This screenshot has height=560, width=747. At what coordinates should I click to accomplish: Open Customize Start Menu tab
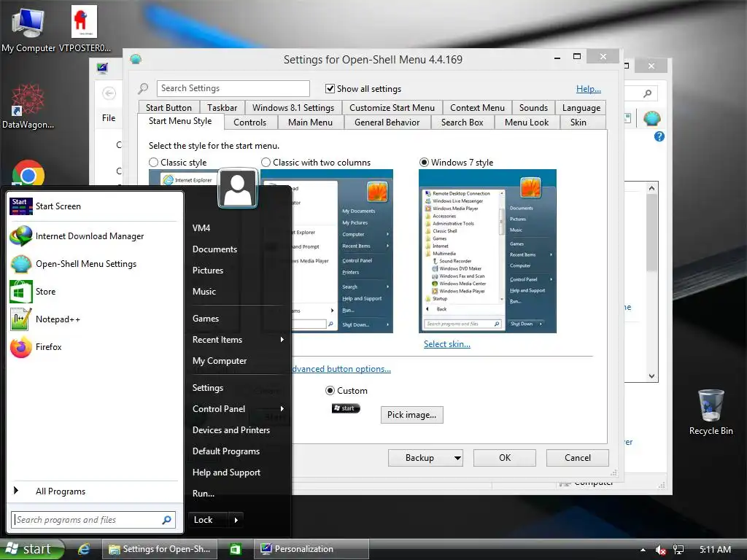(392, 108)
